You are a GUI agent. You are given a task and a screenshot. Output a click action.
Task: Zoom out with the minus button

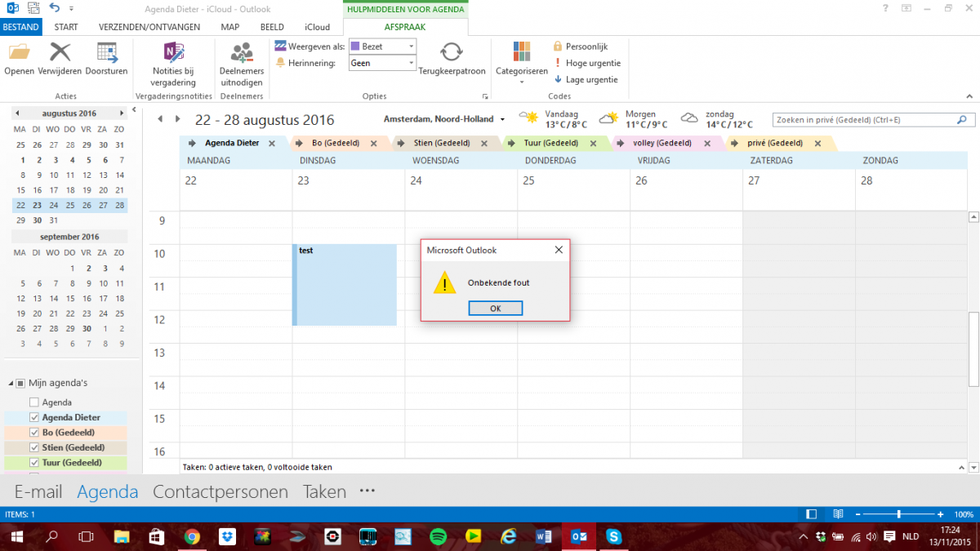tap(857, 514)
